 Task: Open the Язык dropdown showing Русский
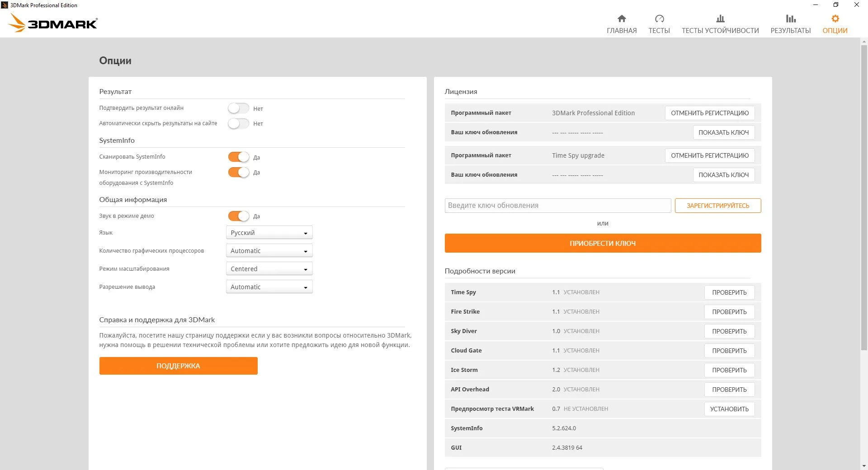(269, 233)
